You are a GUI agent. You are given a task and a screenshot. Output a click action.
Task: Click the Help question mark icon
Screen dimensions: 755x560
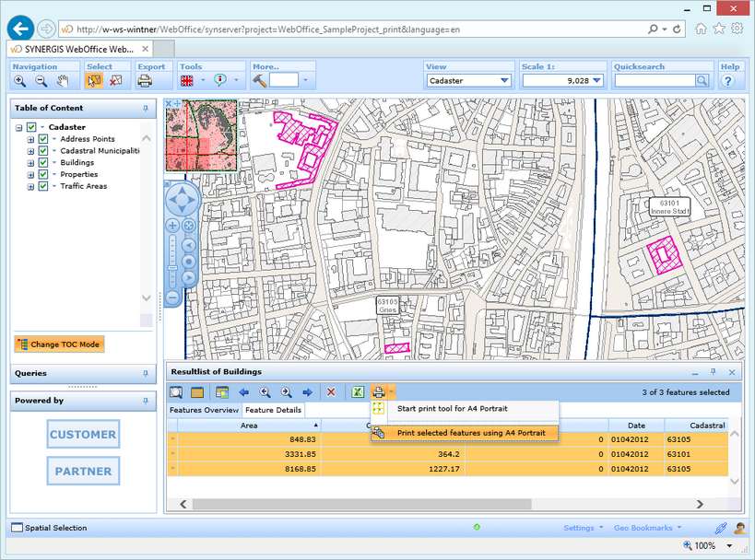click(728, 81)
